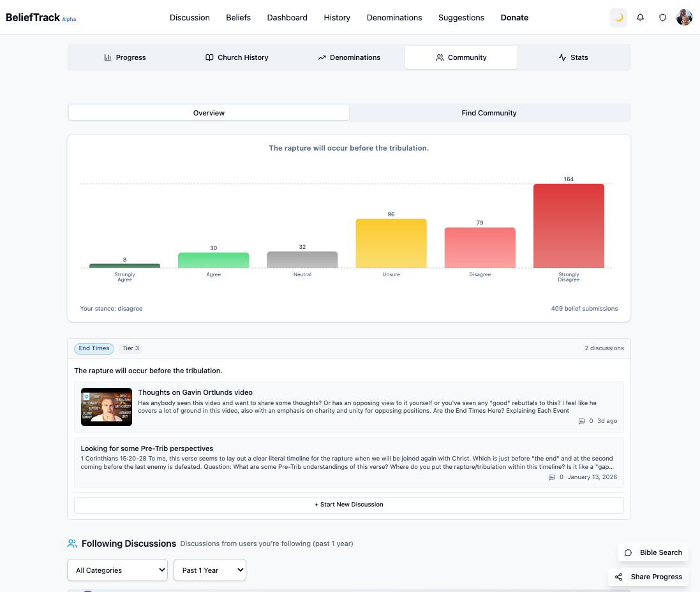Switch to the Find Community tab
Image resolution: width=700 pixels, height=592 pixels.
489,112
